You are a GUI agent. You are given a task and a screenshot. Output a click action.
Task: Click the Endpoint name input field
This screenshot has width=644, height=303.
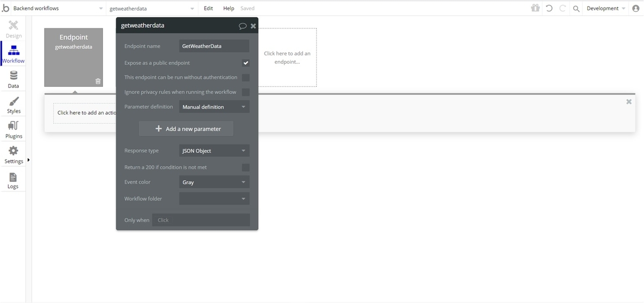(214, 46)
